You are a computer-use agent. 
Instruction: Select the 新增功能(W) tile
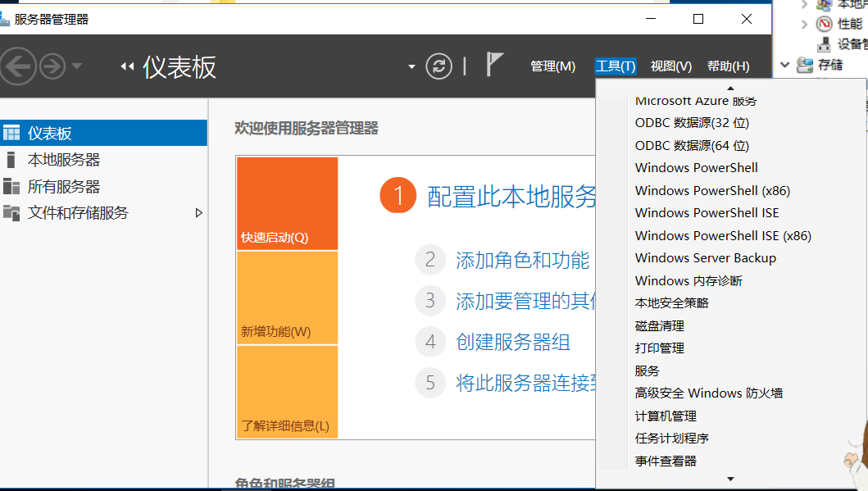[x=287, y=298]
